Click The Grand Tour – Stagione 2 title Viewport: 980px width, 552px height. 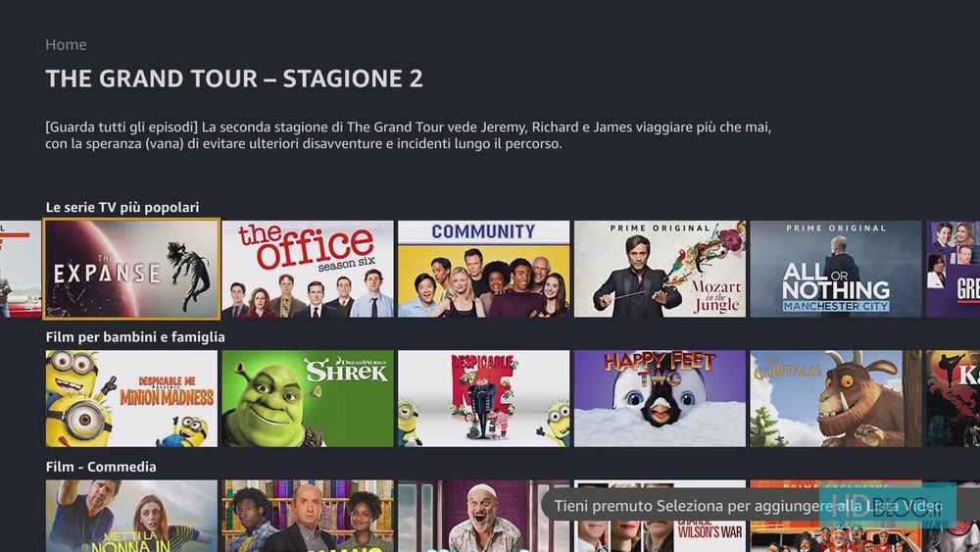point(234,78)
